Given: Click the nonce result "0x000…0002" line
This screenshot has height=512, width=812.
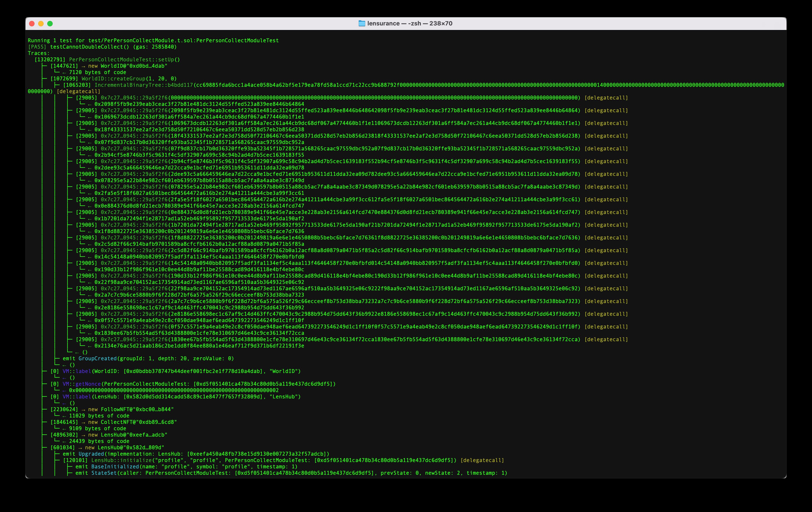Looking at the screenshot, I should click(174, 390).
